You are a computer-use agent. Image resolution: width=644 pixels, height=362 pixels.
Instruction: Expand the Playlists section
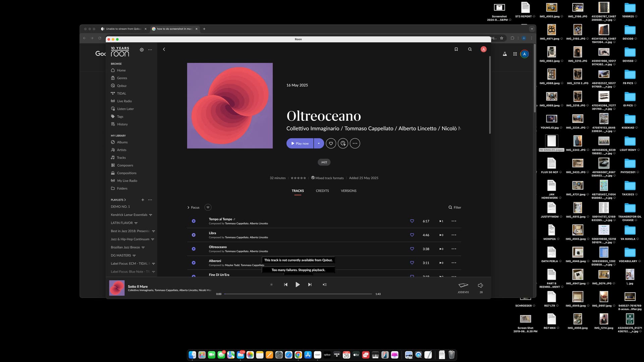click(x=118, y=200)
